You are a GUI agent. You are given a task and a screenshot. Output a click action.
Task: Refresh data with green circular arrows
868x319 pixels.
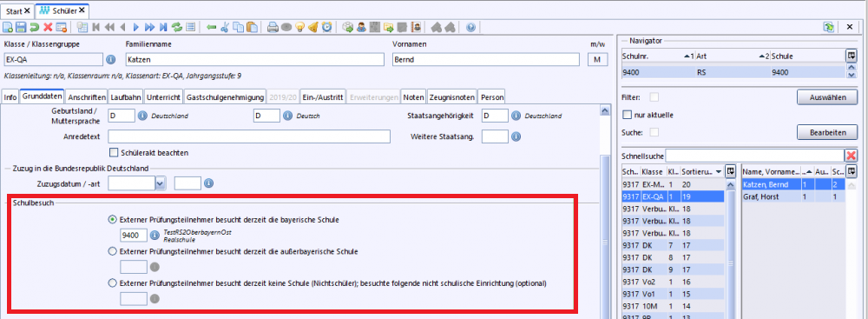(177, 27)
